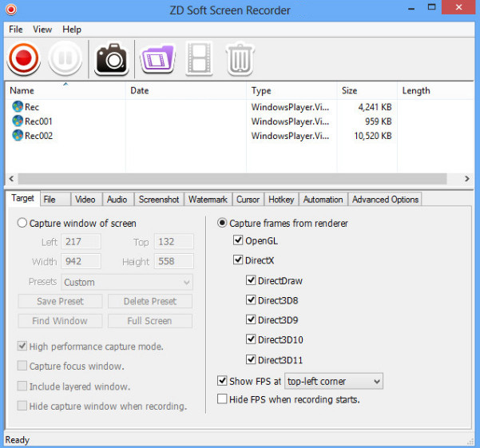Image resolution: width=480 pixels, height=448 pixels.
Task: Toggle the DirectDraw checkbox
Action: pos(251,280)
